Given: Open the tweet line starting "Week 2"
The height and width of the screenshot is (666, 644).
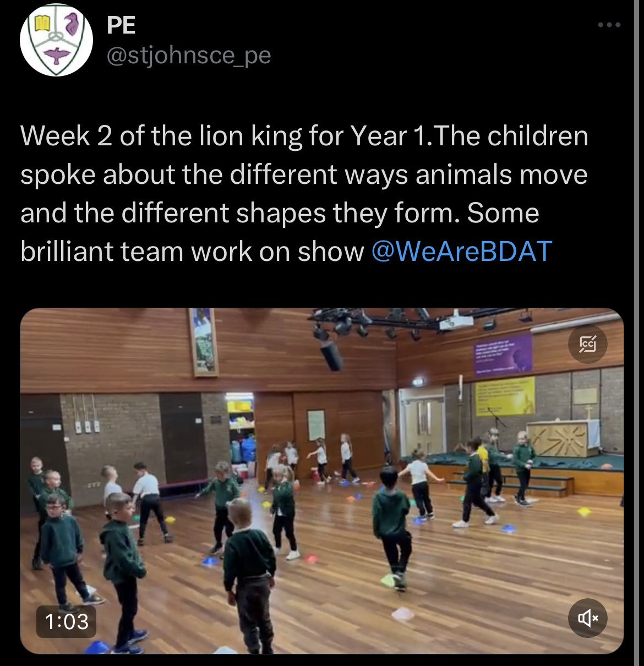Looking at the screenshot, I should point(304,136).
